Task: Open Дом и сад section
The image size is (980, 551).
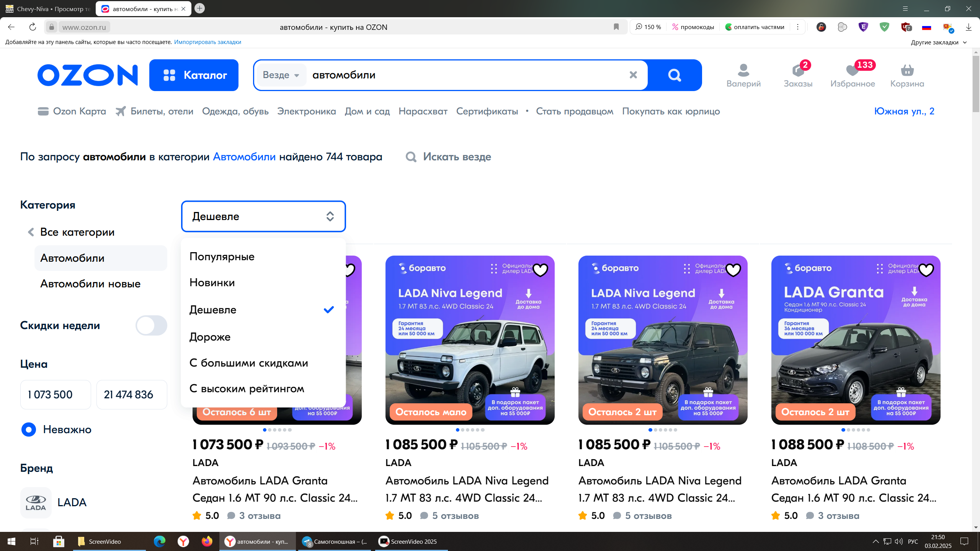Action: click(x=367, y=111)
